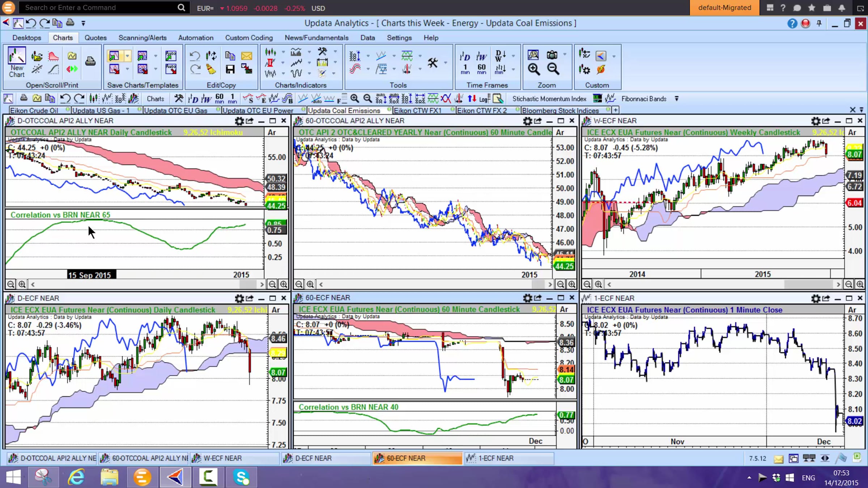
Task: Click the candlestick chart type icon in Charts/Indicators
Action: tap(270, 52)
